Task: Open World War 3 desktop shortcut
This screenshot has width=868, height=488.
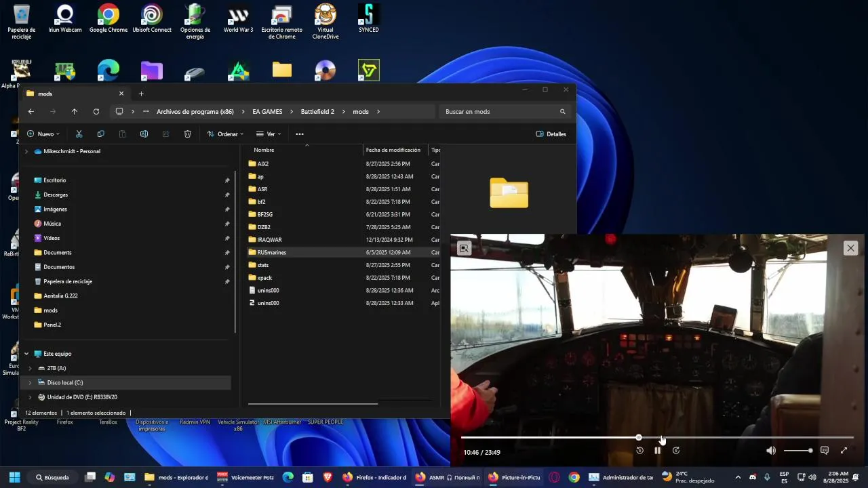Action: click(238, 18)
